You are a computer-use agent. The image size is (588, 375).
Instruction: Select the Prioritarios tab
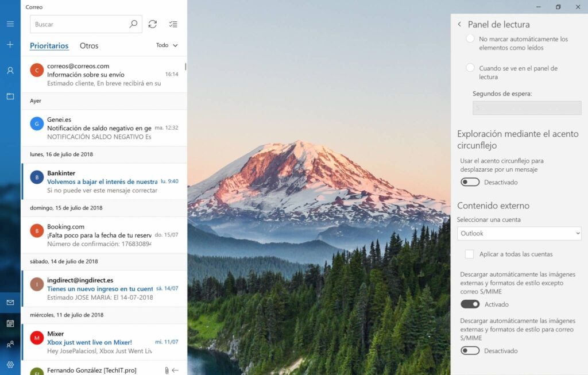coord(49,46)
